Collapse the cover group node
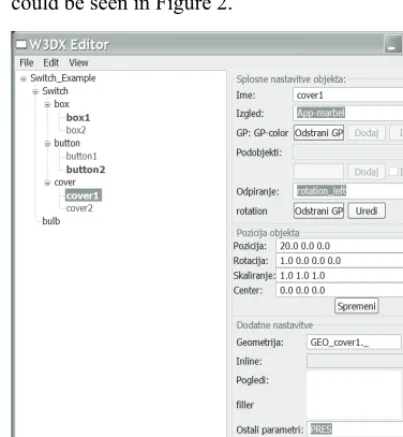 tap(47, 183)
